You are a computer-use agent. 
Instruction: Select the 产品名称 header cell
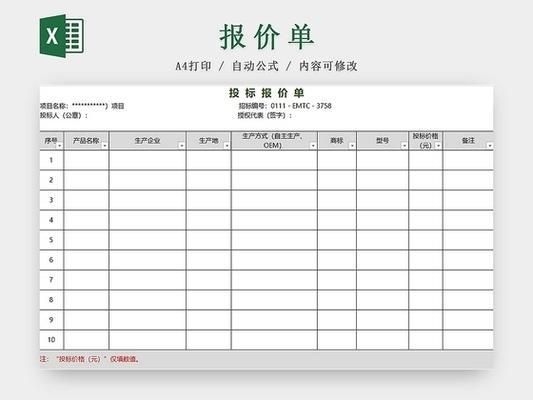coord(86,140)
